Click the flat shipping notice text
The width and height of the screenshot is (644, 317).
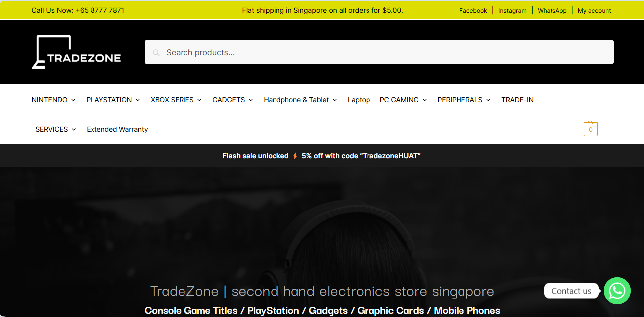322,10
